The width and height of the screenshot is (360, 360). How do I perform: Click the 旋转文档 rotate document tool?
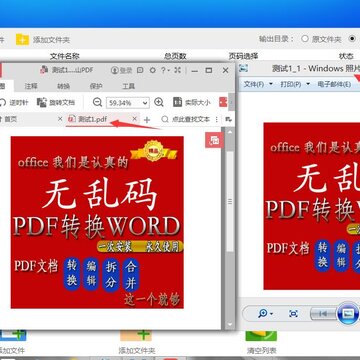56,103
